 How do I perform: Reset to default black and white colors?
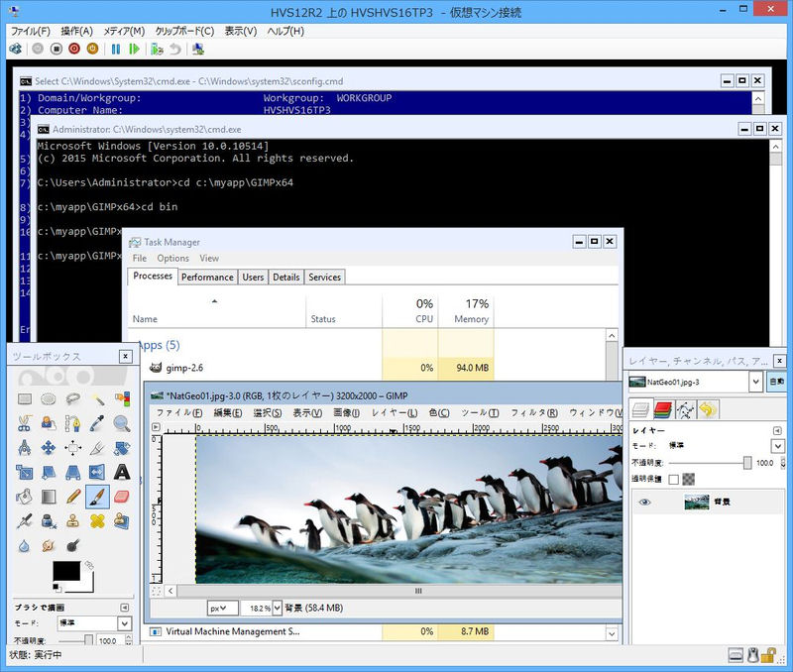(x=57, y=587)
